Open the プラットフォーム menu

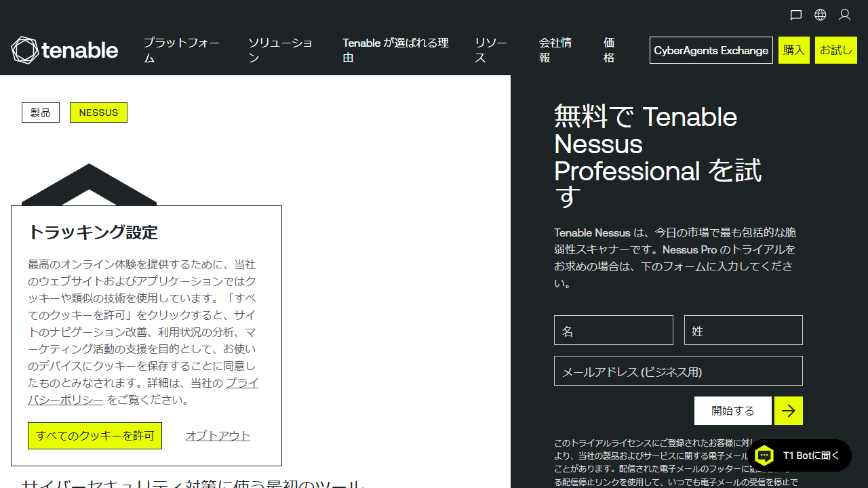182,50
